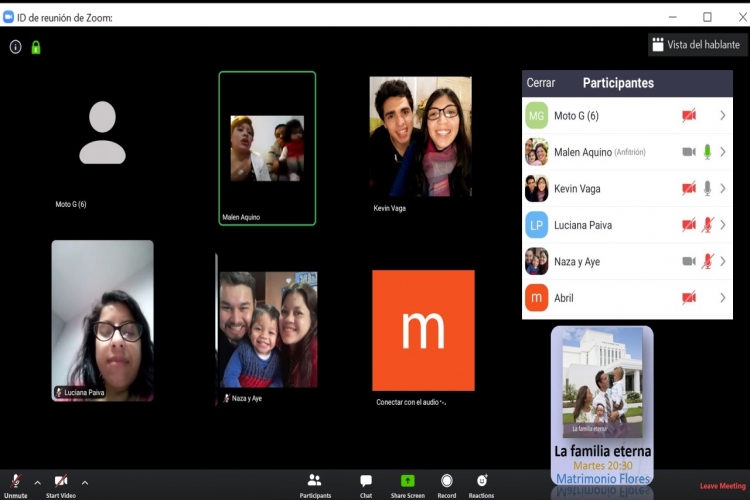
Task: Toggle Kevin Vaga's microphone in participant list
Action: 707,189
